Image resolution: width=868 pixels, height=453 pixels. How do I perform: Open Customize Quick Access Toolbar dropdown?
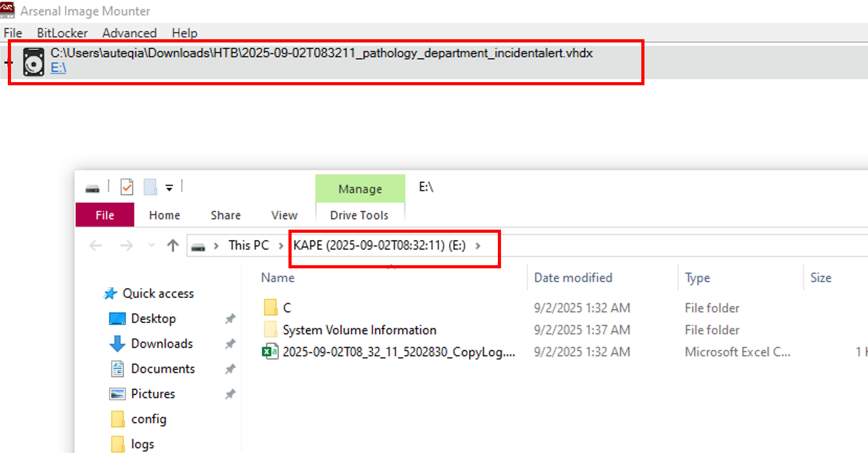point(169,187)
